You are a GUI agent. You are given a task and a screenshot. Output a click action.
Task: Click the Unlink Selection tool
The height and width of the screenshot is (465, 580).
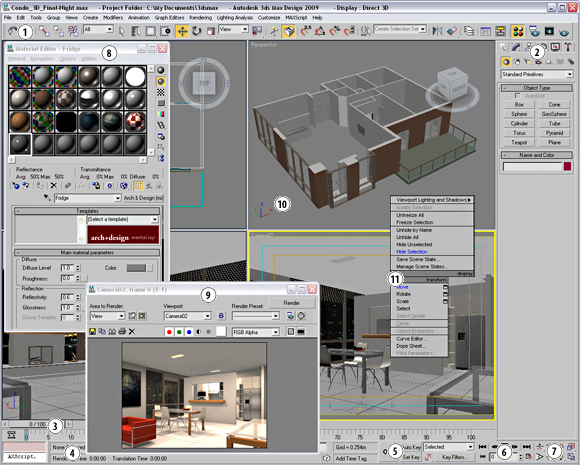[58, 31]
